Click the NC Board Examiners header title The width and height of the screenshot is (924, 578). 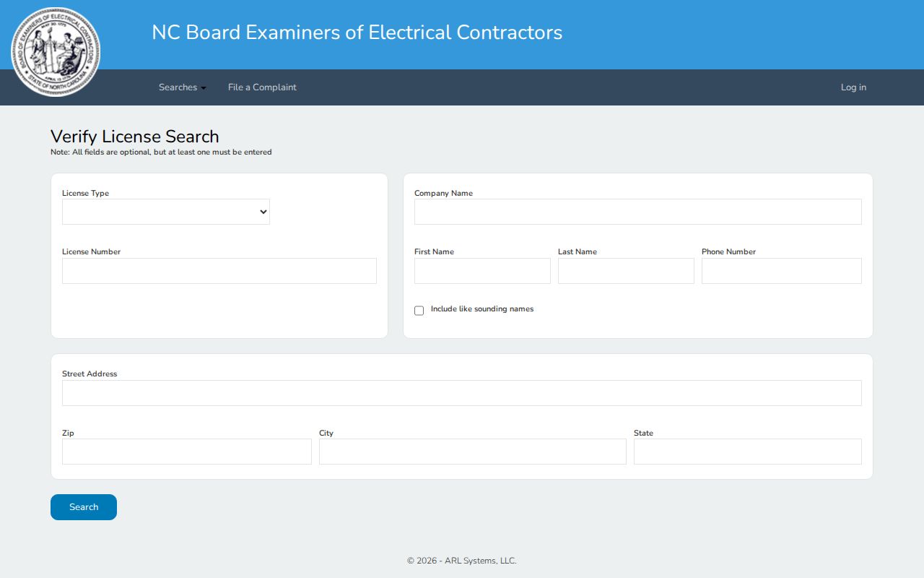click(x=357, y=33)
